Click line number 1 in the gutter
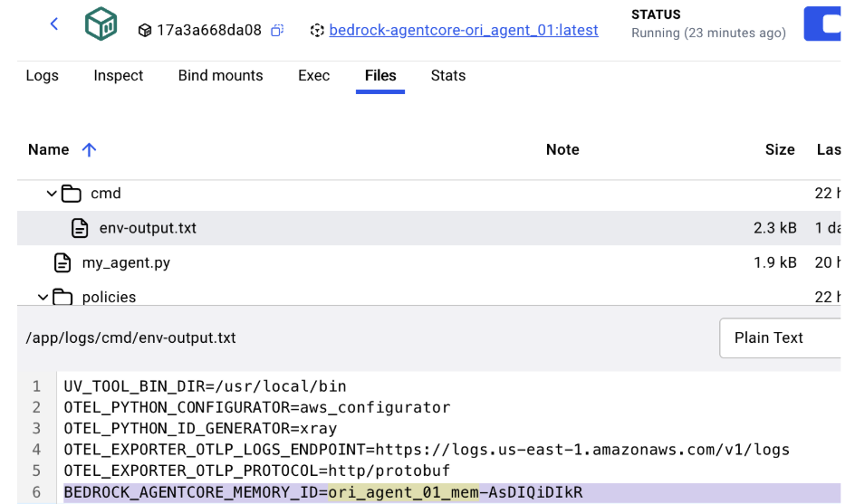This screenshot has width=855, height=504. coord(36,386)
